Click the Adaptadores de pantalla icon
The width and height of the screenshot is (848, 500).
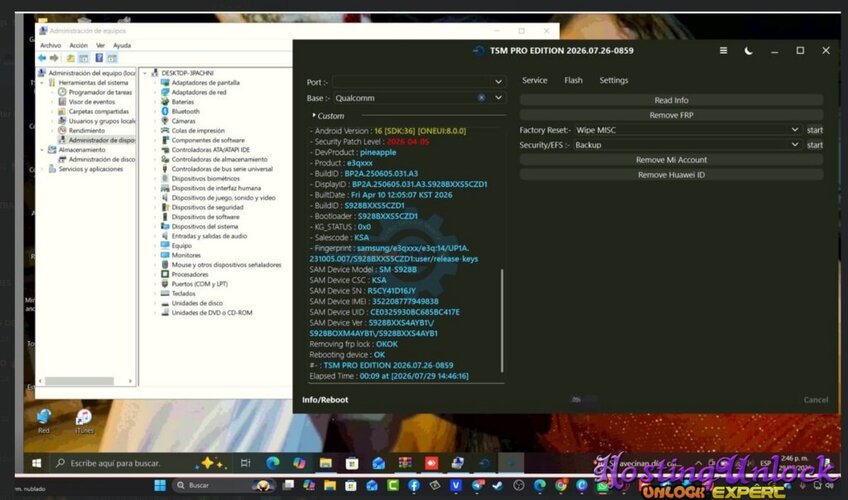165,83
